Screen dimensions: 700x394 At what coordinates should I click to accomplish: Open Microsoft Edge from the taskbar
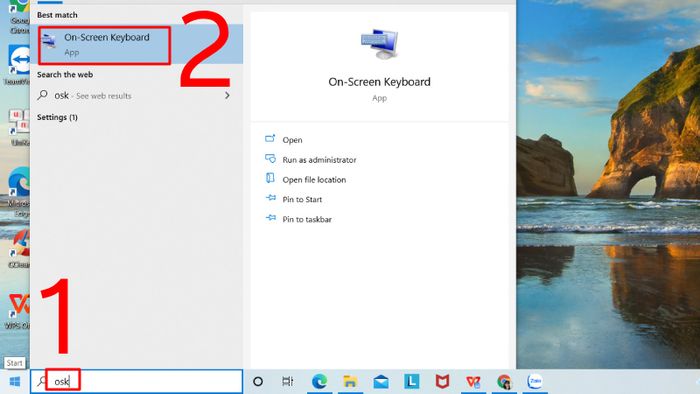point(319,382)
